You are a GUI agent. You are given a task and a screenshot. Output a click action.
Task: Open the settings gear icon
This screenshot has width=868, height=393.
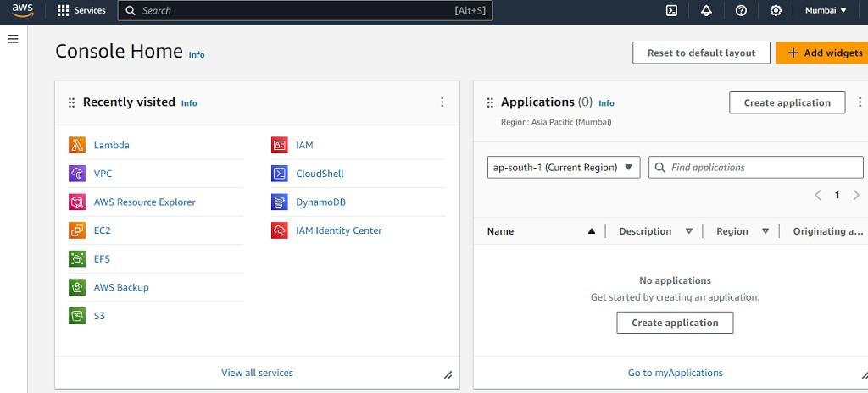tap(776, 10)
